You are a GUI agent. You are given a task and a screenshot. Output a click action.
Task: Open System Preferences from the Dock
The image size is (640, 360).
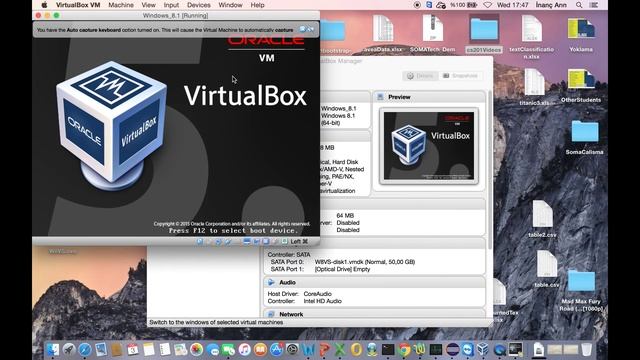point(292,349)
